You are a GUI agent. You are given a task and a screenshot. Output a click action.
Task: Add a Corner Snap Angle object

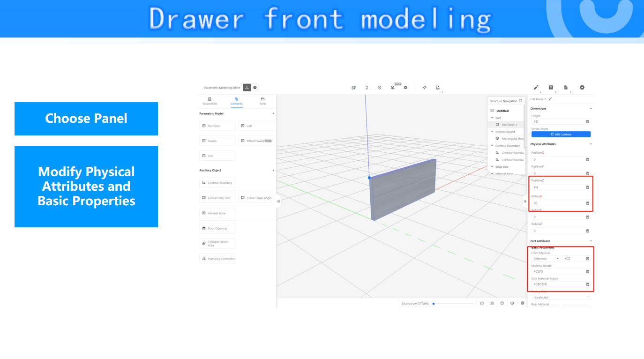256,198
